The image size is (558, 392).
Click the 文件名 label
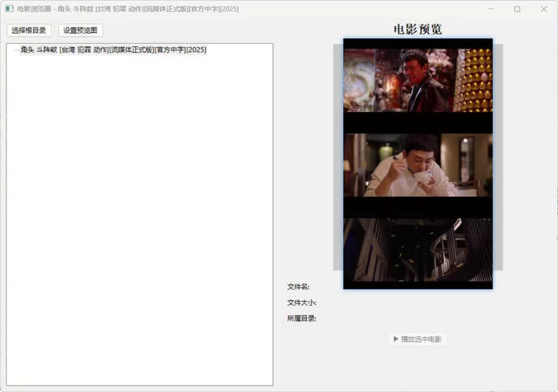tap(298, 287)
